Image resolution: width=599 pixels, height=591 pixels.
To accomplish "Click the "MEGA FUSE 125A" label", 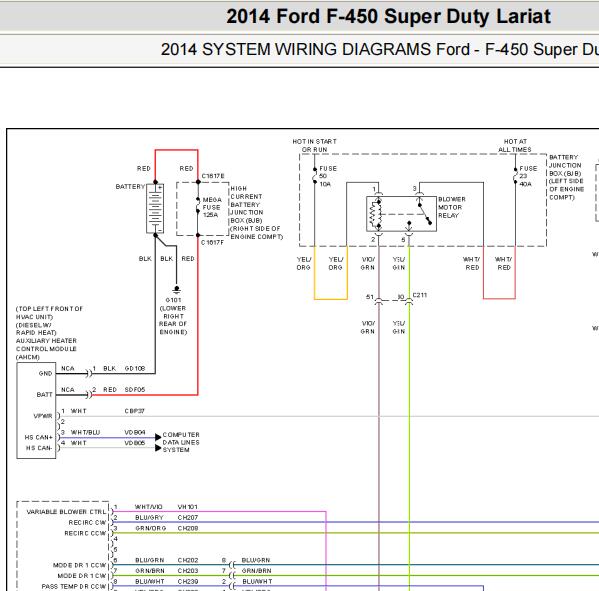I will (212, 207).
